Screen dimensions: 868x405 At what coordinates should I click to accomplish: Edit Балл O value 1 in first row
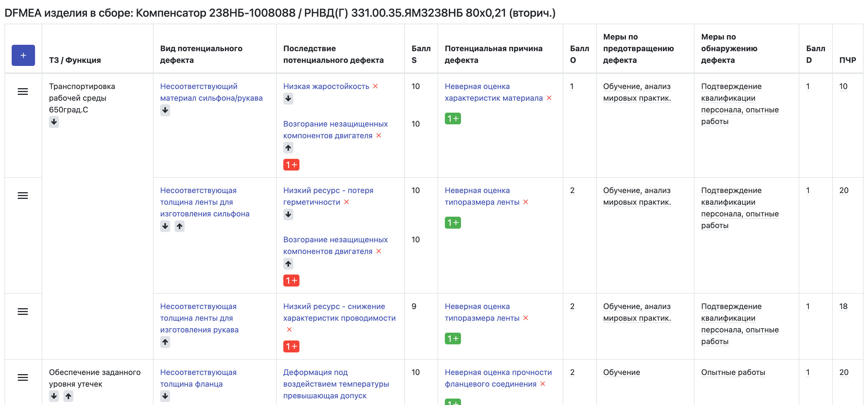point(572,87)
